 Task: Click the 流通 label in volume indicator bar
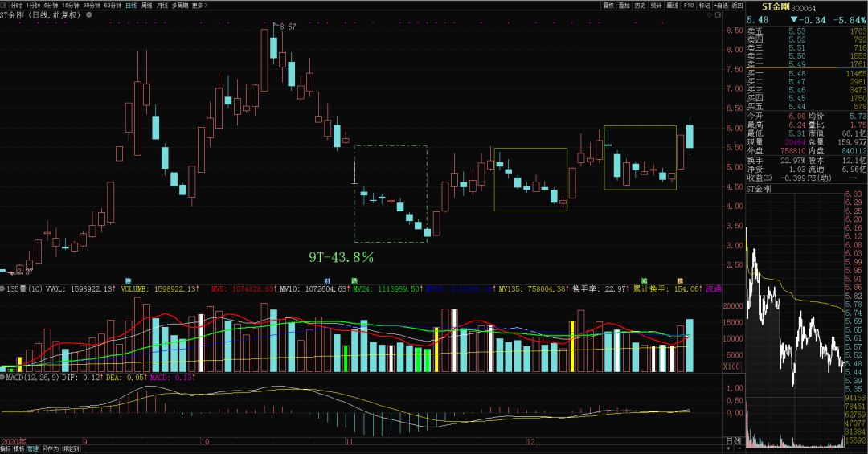[714, 289]
